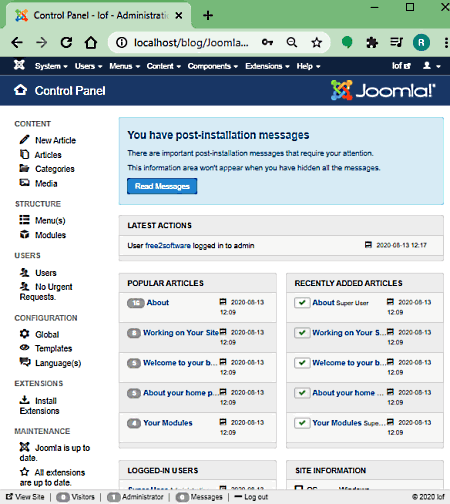Toggle published status of recent About your home article
This screenshot has height=504, width=450.
[x=302, y=393]
